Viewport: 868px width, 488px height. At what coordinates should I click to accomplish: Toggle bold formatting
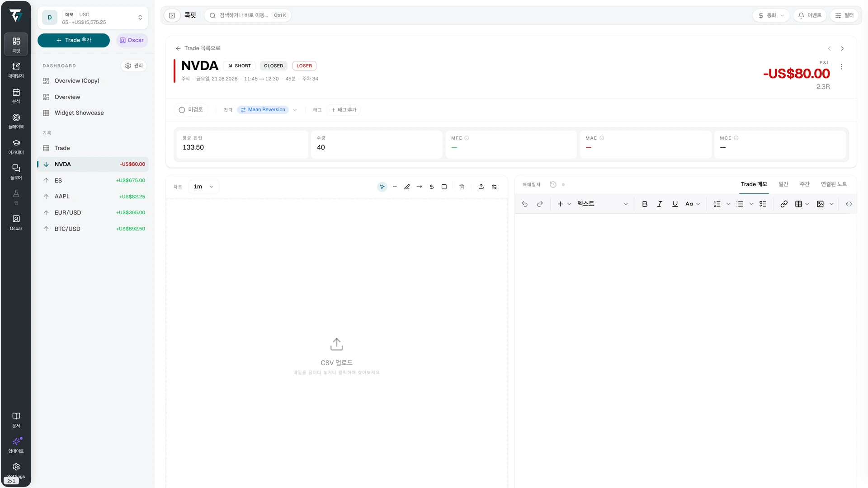(645, 204)
